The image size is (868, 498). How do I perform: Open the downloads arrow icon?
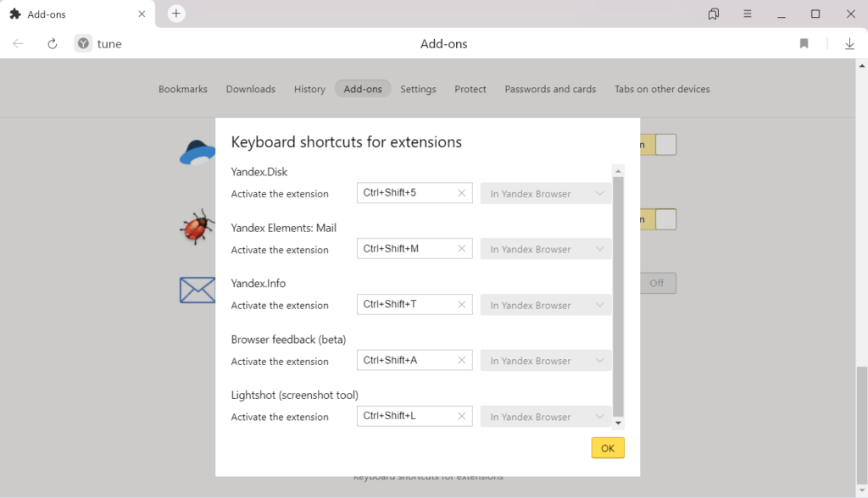click(849, 44)
